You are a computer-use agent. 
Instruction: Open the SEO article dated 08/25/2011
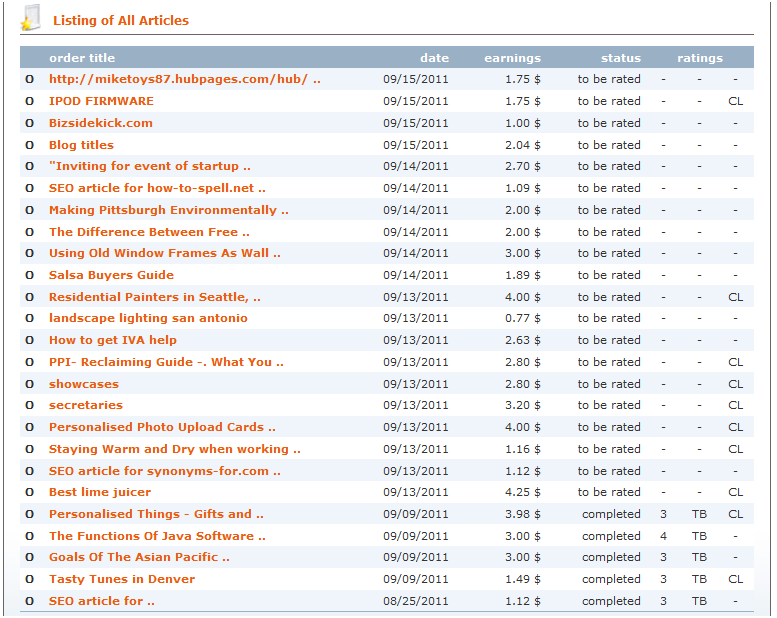(x=102, y=601)
